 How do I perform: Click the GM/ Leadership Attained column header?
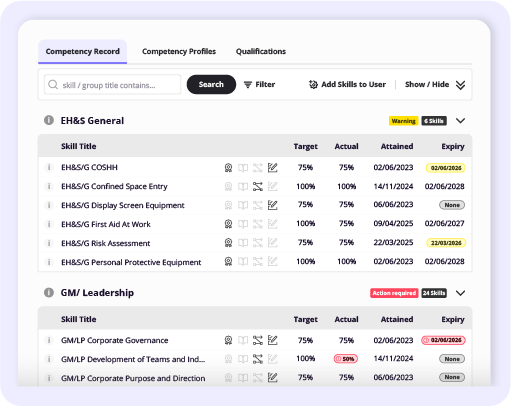(x=397, y=319)
